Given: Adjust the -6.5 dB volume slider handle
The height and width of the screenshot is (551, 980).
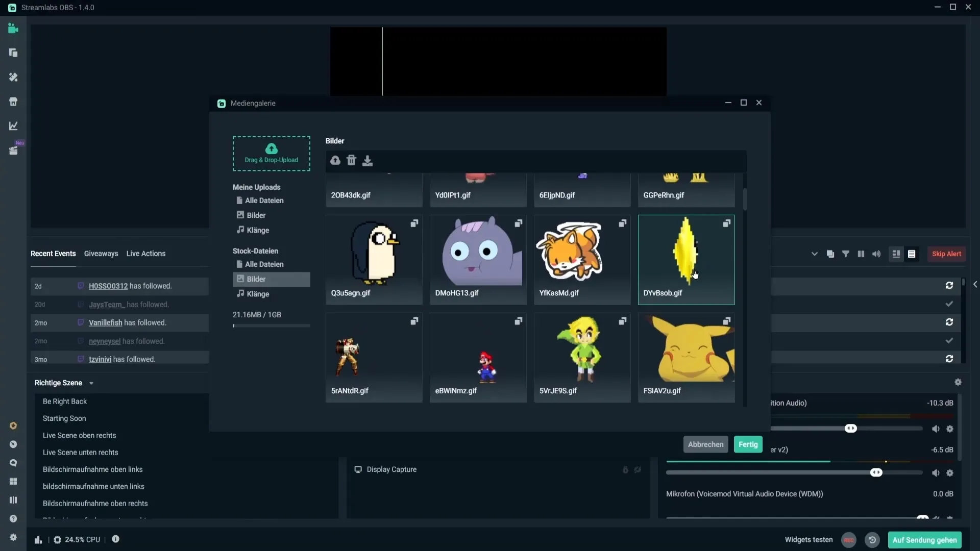Looking at the screenshot, I should (x=876, y=472).
